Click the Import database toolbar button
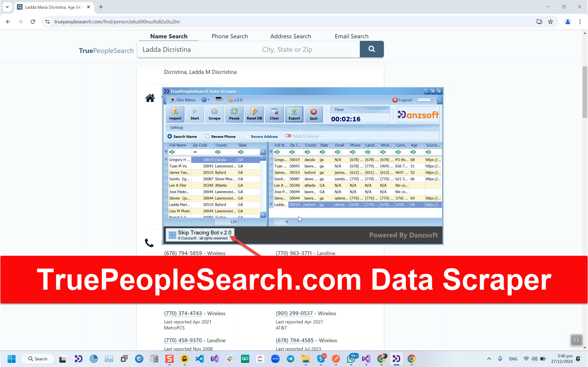This screenshot has height=367, width=588. click(x=175, y=114)
